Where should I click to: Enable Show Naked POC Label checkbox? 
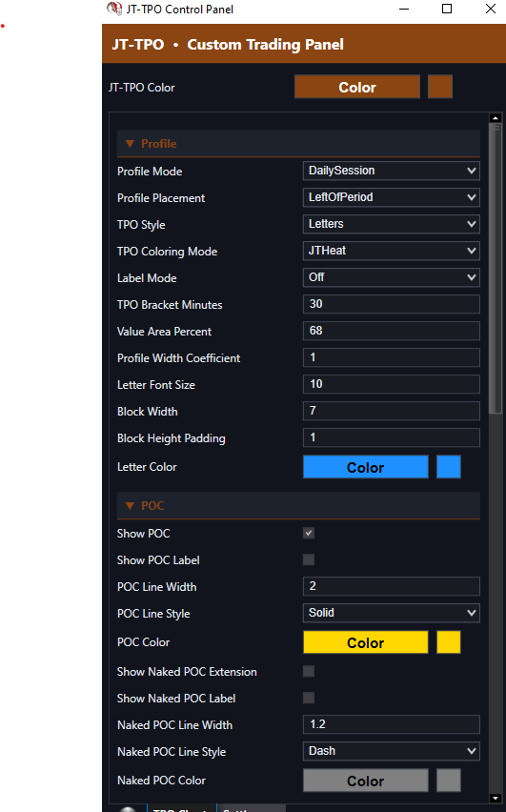tap(309, 698)
